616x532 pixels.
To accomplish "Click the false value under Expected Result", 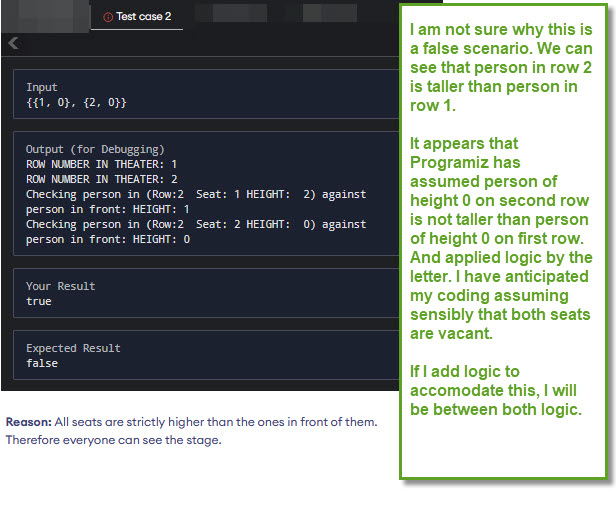I will pyautogui.click(x=42, y=363).
